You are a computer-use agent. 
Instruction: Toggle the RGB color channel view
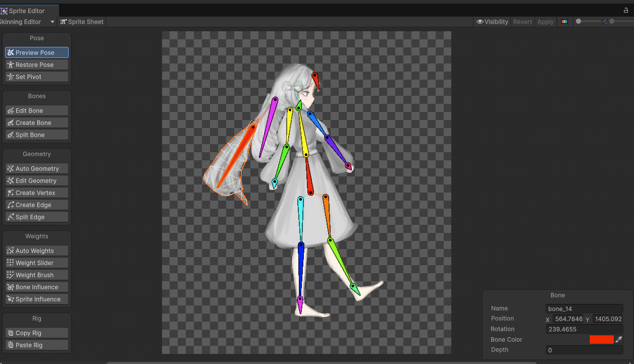[564, 22]
